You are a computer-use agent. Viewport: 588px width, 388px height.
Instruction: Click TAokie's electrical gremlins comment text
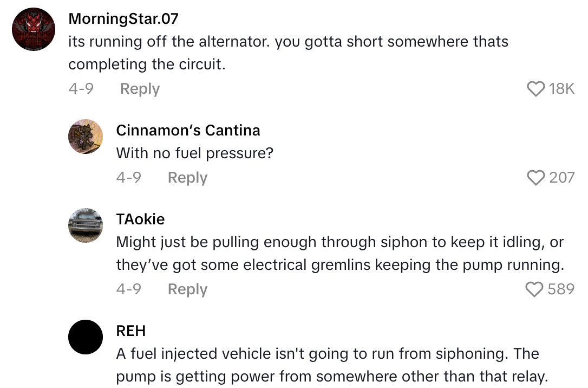point(340,254)
